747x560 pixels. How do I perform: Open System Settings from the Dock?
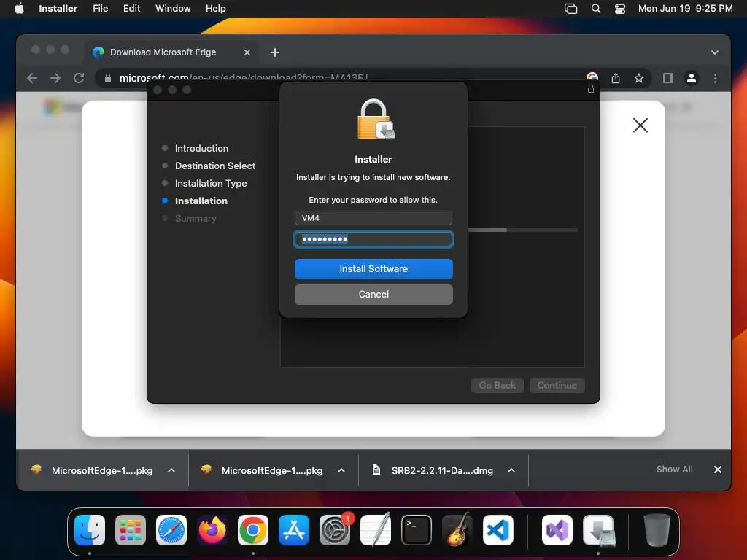coord(334,530)
